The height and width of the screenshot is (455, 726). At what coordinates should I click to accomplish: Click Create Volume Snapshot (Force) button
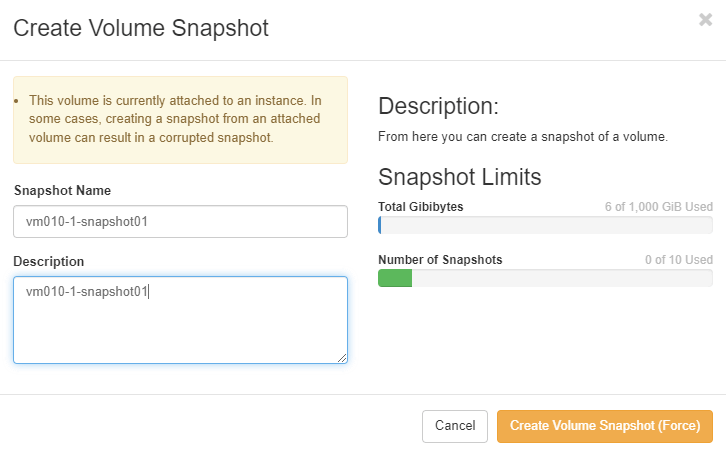[x=604, y=426]
